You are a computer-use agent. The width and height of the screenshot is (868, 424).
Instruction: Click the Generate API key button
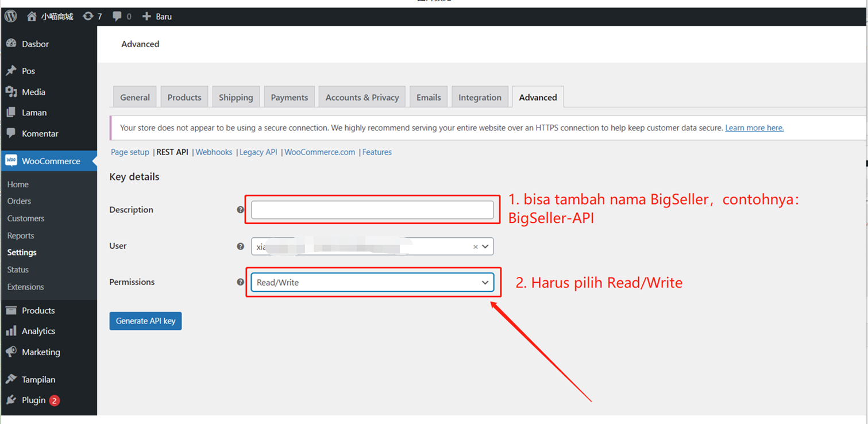click(x=145, y=321)
